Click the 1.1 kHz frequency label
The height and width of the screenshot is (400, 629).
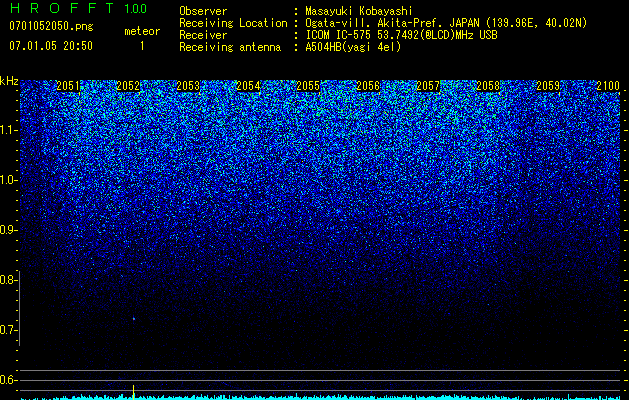(x=7, y=130)
